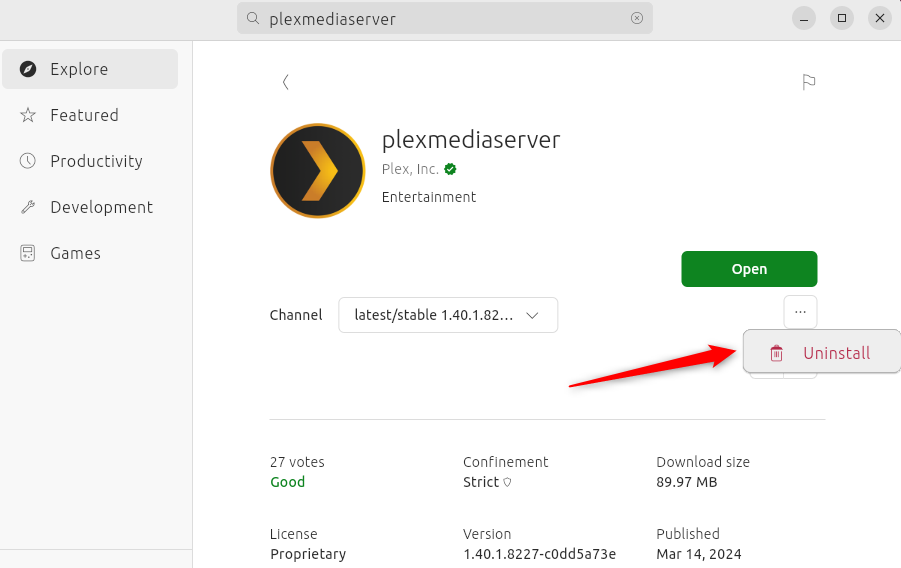The height and width of the screenshot is (568, 901).
Task: Click the Good rating text
Action: pyautogui.click(x=287, y=482)
